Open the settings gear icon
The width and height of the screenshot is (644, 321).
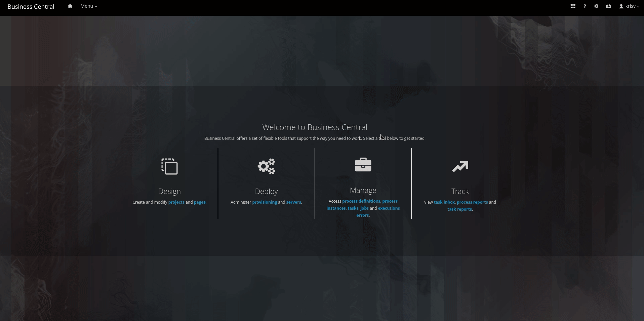point(596,6)
